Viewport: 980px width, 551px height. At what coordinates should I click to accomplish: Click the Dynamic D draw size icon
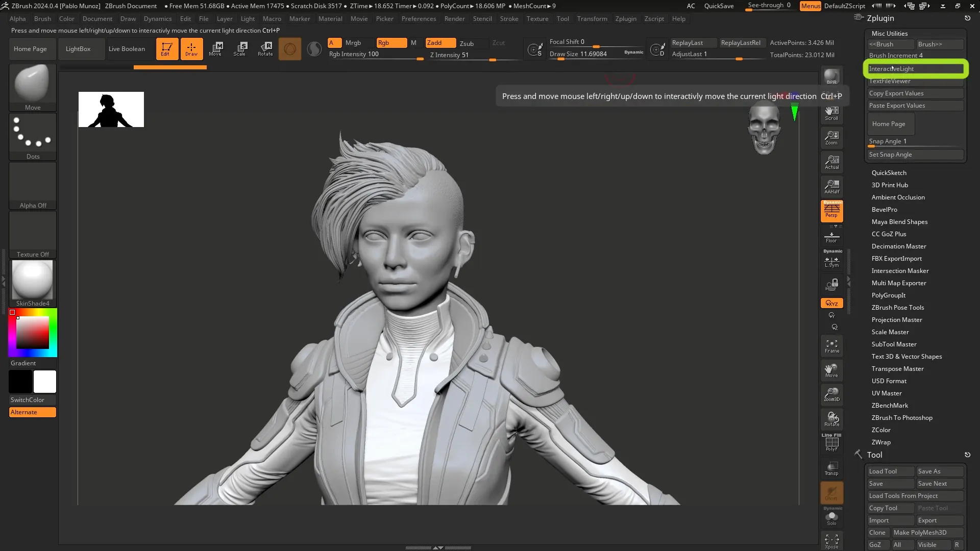pyautogui.click(x=657, y=49)
